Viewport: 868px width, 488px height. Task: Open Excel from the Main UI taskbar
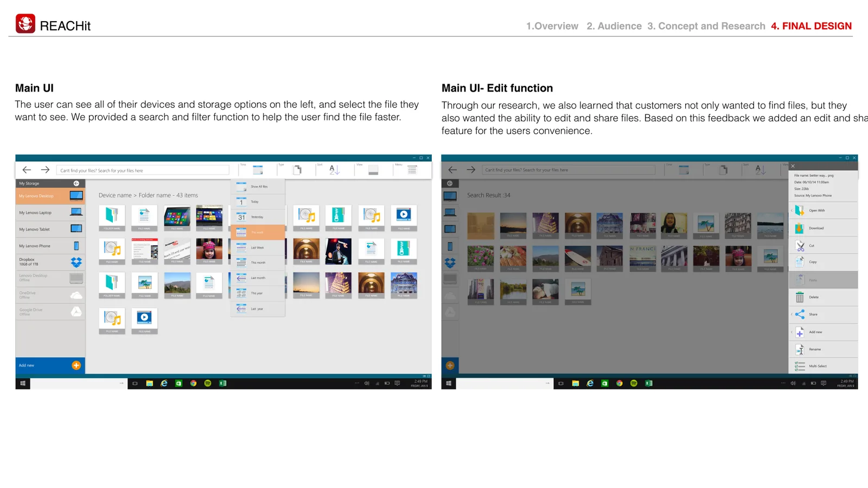(222, 383)
